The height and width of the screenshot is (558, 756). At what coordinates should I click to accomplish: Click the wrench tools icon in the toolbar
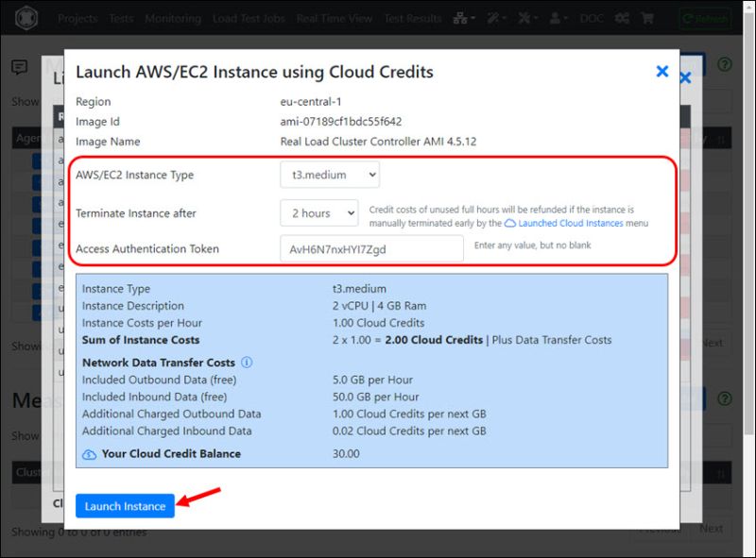(x=493, y=17)
